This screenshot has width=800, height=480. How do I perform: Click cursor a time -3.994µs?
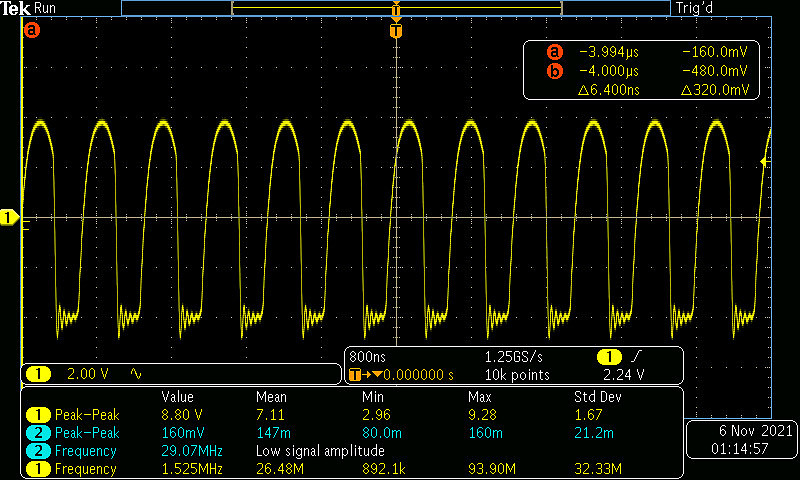[609, 52]
